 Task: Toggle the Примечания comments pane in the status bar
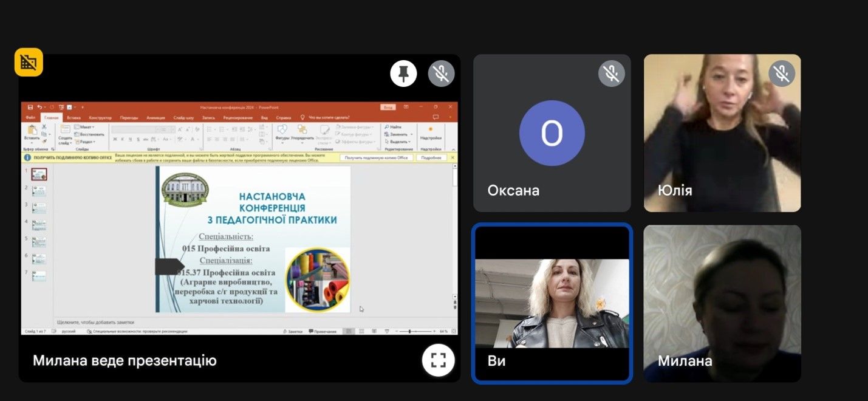point(323,331)
